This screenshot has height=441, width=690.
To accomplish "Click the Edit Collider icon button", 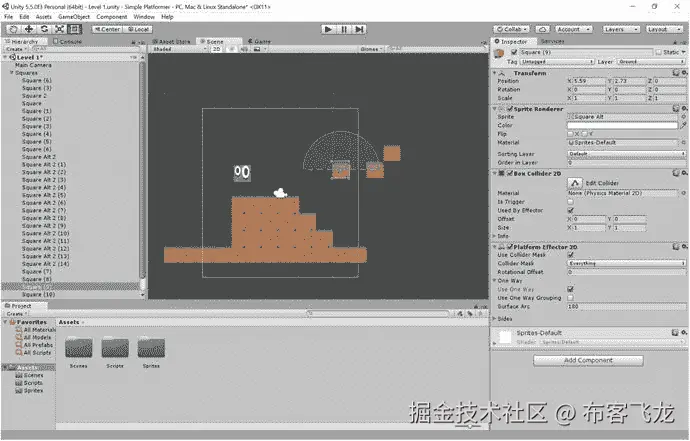I will click(575, 183).
